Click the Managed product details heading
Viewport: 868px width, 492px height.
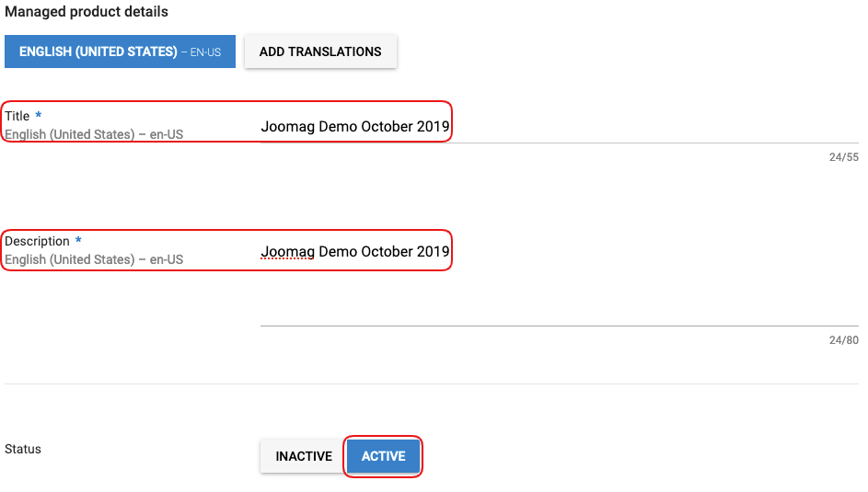pyautogui.click(x=87, y=12)
